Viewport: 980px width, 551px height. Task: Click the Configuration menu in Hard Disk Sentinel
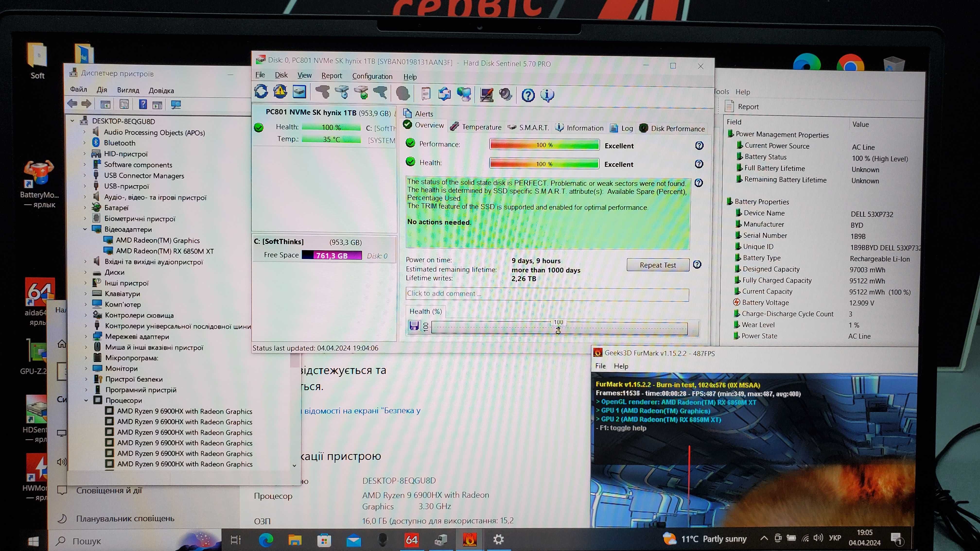pos(373,75)
